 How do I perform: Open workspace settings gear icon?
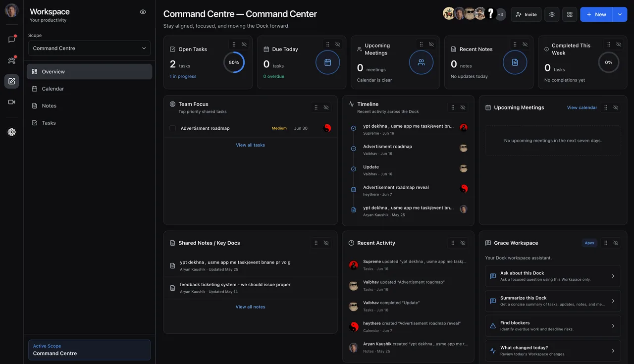pos(552,14)
